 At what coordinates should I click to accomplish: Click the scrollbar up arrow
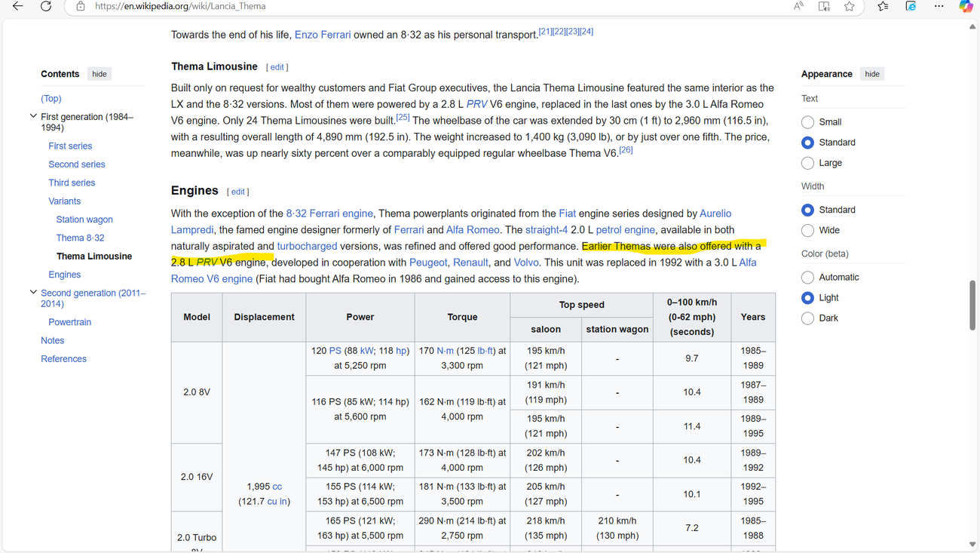click(x=972, y=26)
